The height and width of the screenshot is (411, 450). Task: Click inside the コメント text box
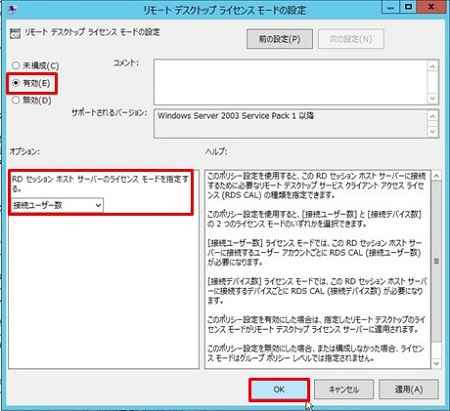pos(291,82)
